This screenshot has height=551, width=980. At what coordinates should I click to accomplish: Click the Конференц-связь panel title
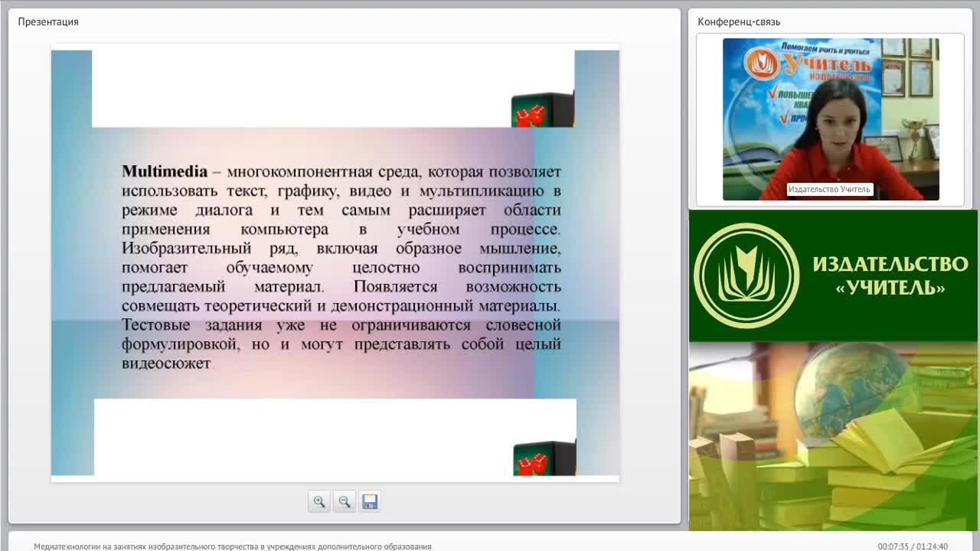click(x=739, y=21)
